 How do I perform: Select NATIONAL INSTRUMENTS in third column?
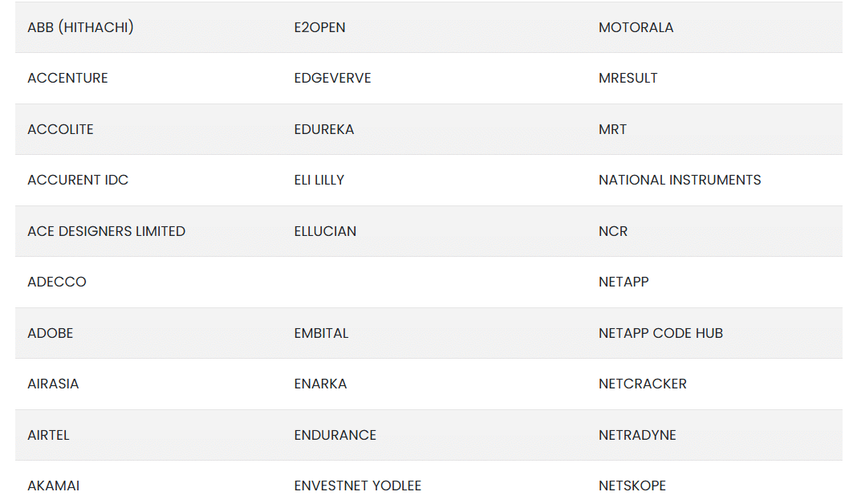680,180
